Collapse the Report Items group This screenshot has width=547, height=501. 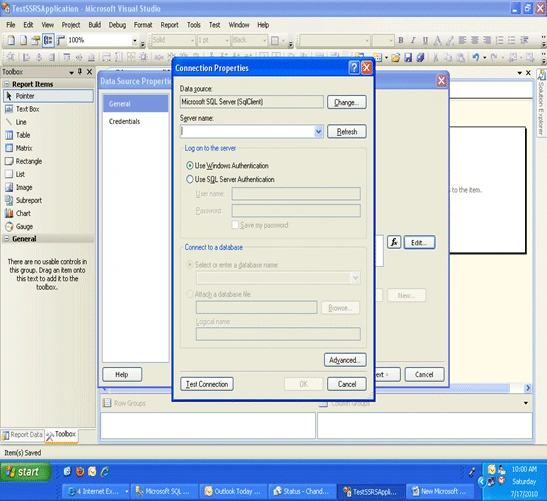[x=6, y=84]
